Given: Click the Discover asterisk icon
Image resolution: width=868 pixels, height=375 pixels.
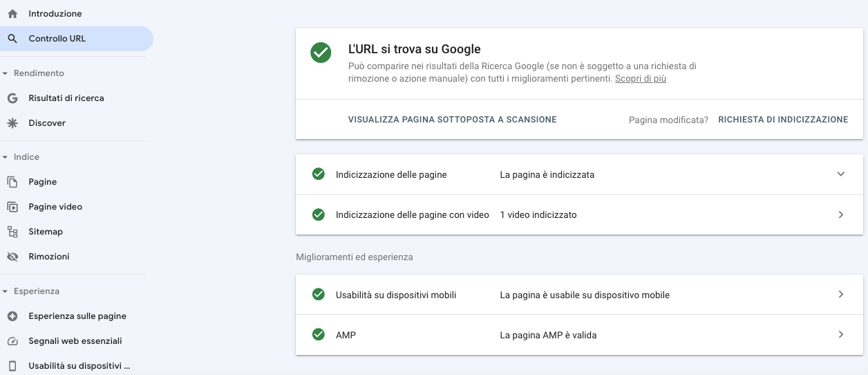Looking at the screenshot, I should click(x=12, y=123).
